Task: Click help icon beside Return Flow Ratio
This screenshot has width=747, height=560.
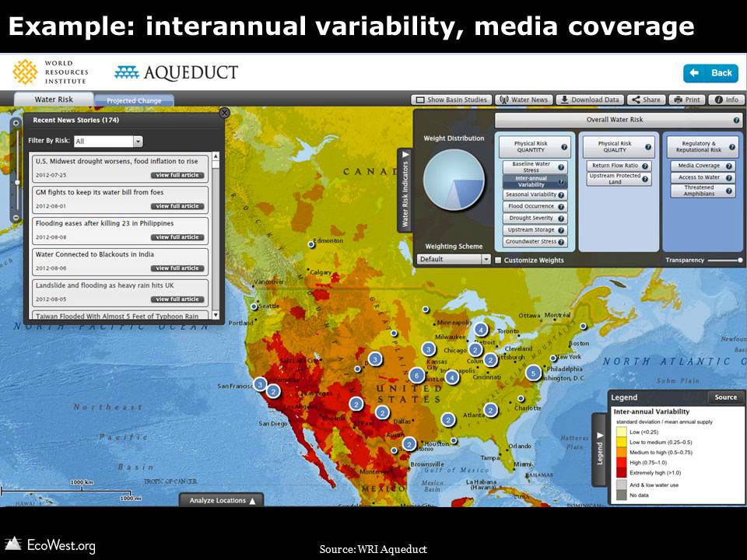Action: (x=644, y=166)
